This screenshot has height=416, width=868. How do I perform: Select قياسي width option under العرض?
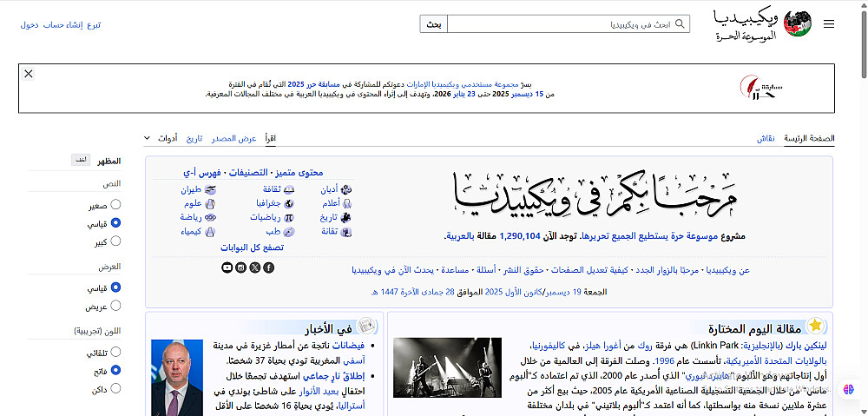pos(115,287)
